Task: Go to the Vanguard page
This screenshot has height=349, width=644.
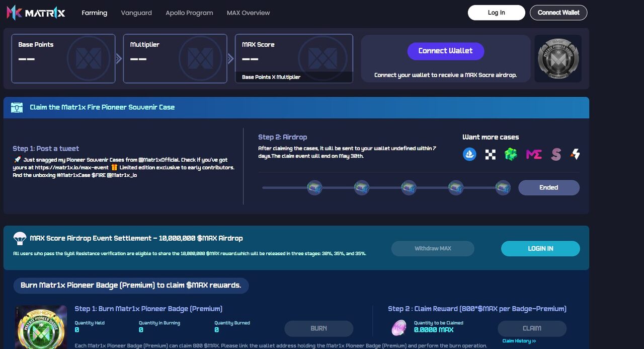Action: pyautogui.click(x=136, y=13)
